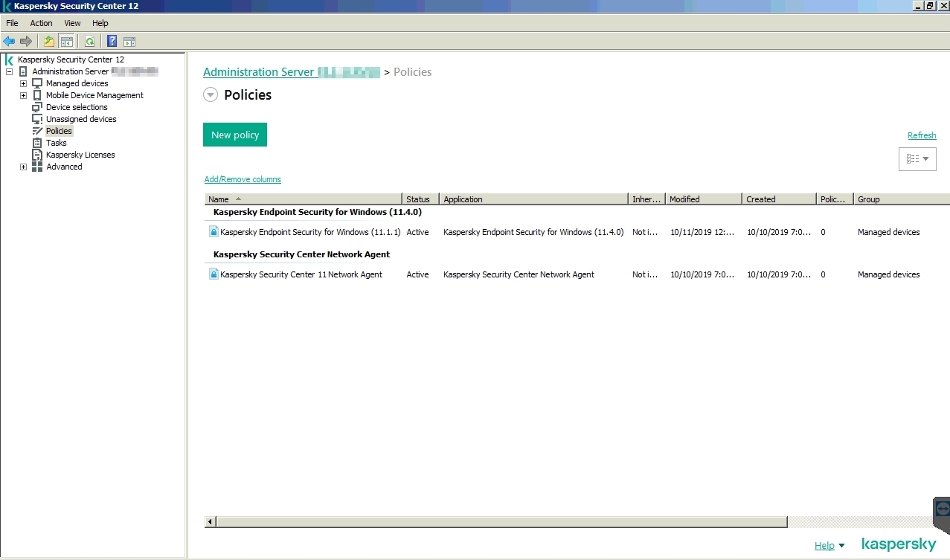The image size is (950, 560).
Task: Click the Unassigned devices icon
Action: pos(37,119)
